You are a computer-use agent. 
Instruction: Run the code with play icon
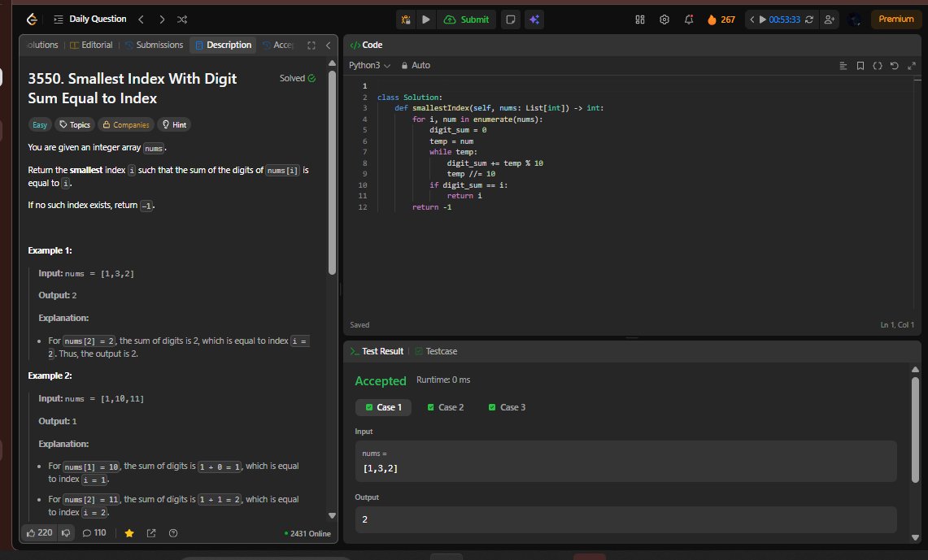425,20
